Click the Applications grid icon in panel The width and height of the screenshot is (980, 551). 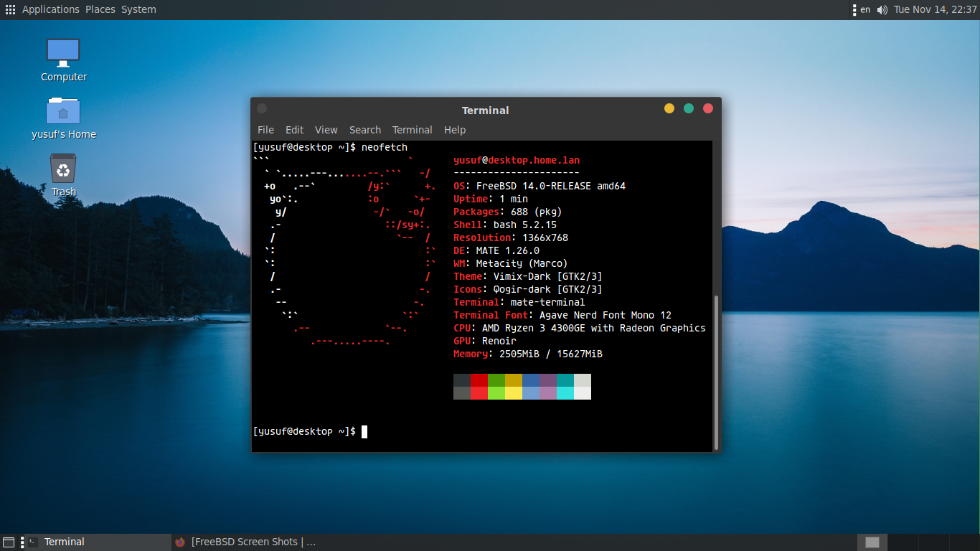(10, 9)
